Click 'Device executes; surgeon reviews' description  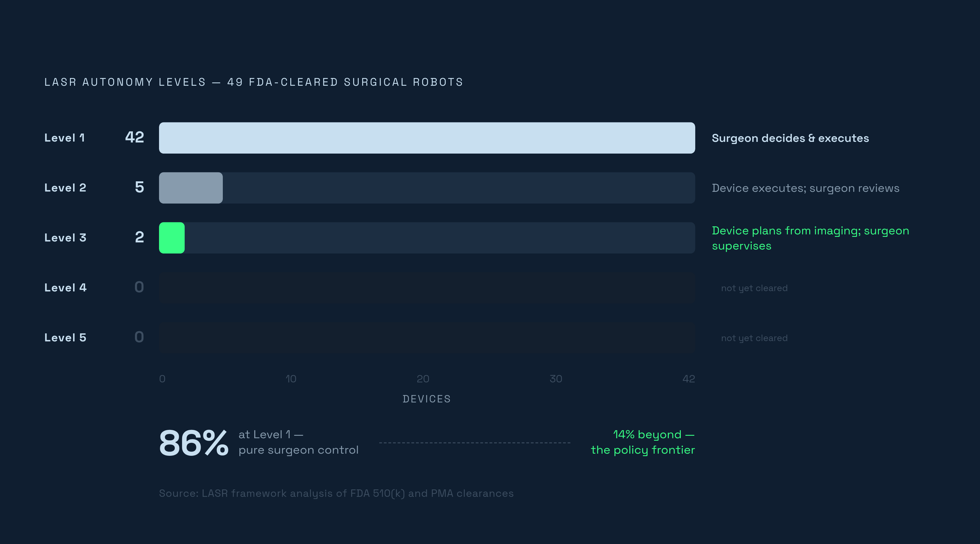(x=805, y=188)
